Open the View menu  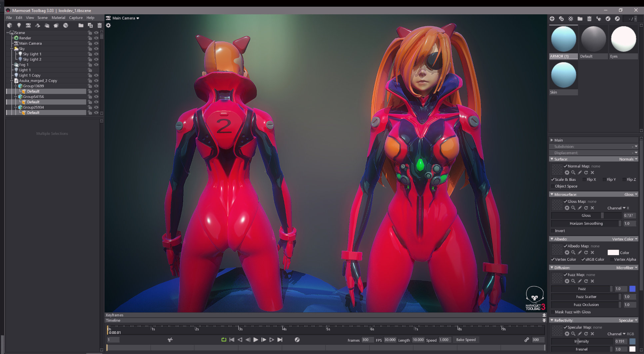pyautogui.click(x=30, y=18)
